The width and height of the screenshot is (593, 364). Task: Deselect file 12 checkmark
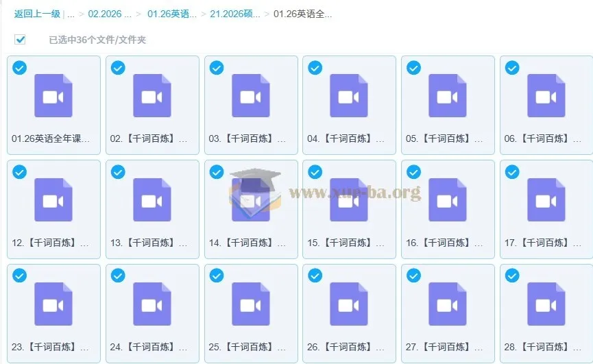point(19,172)
